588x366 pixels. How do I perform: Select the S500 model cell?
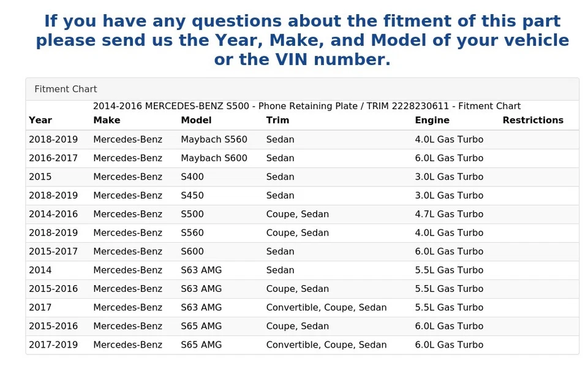coord(192,214)
